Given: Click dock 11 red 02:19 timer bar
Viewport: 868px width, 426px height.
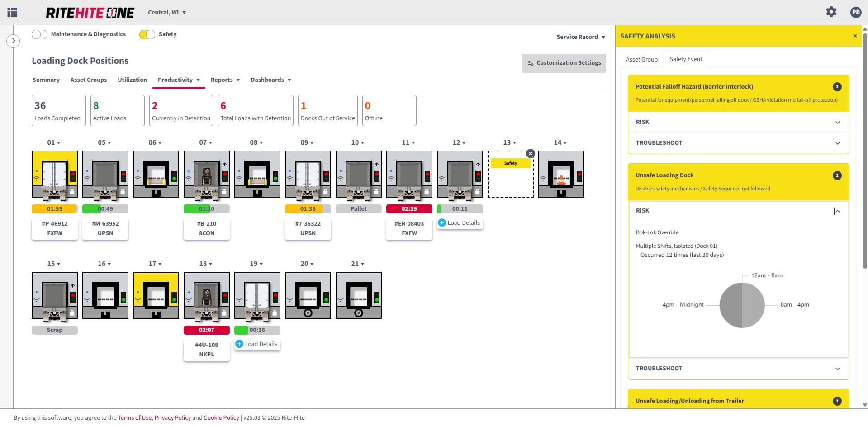Looking at the screenshot, I should pos(409,209).
